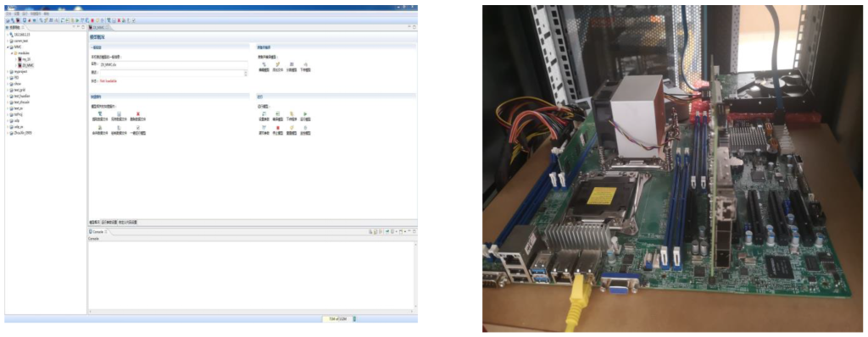Image resolution: width=868 pixels, height=337 pixels.
Task: Run garbage collector beside heap status
Action: (355, 318)
